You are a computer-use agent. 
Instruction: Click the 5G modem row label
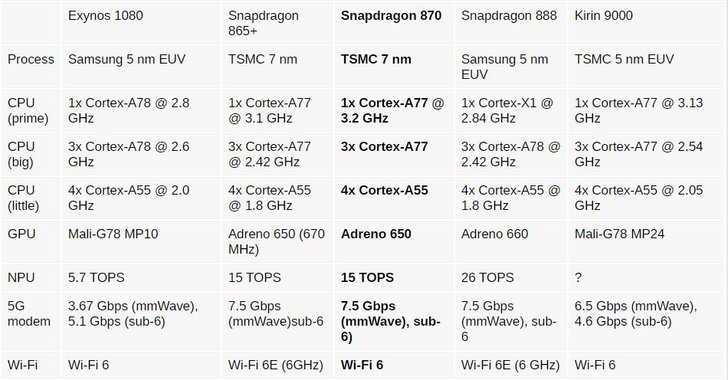click(x=29, y=314)
